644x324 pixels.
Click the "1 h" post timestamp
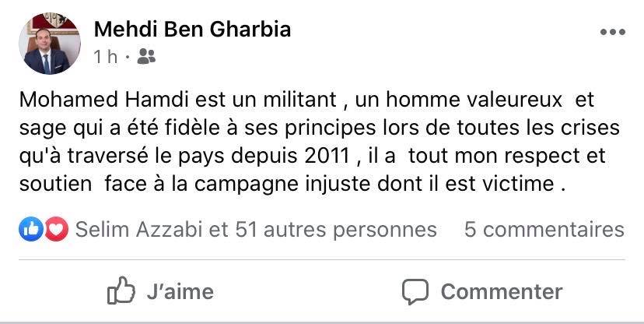pyautogui.click(x=106, y=56)
